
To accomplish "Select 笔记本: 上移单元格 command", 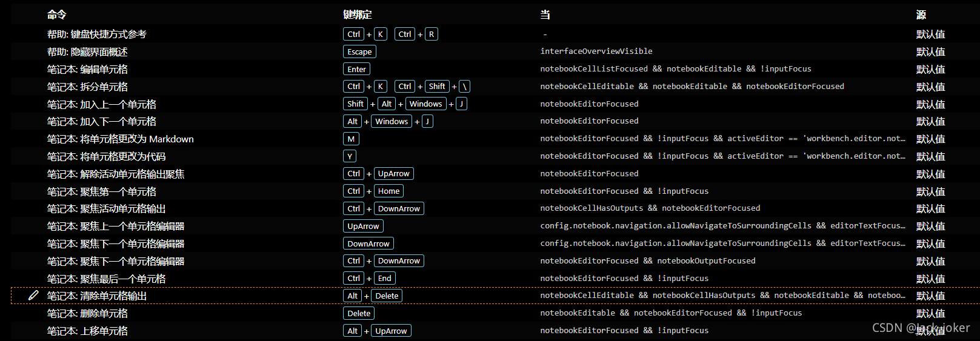I will coord(87,331).
